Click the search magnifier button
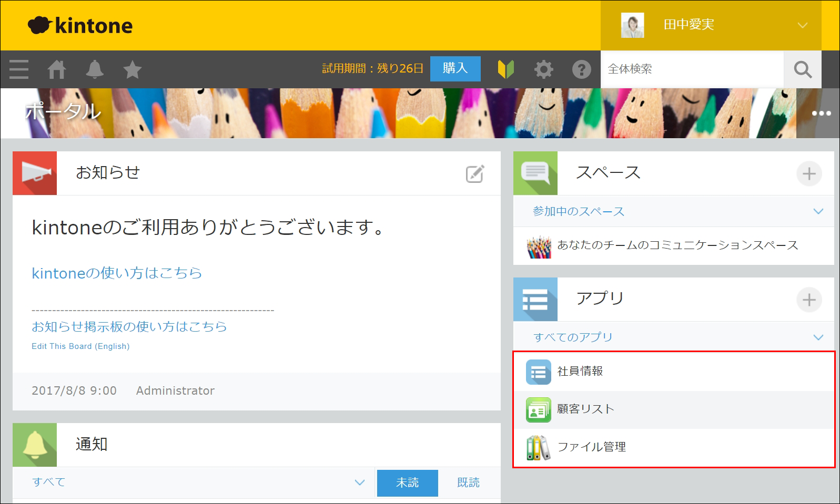840x504 pixels. (x=802, y=69)
